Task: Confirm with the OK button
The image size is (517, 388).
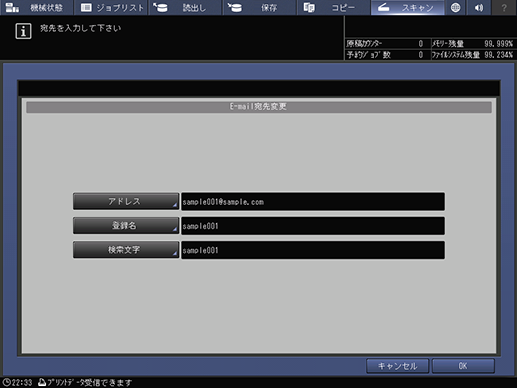Action: click(x=463, y=366)
